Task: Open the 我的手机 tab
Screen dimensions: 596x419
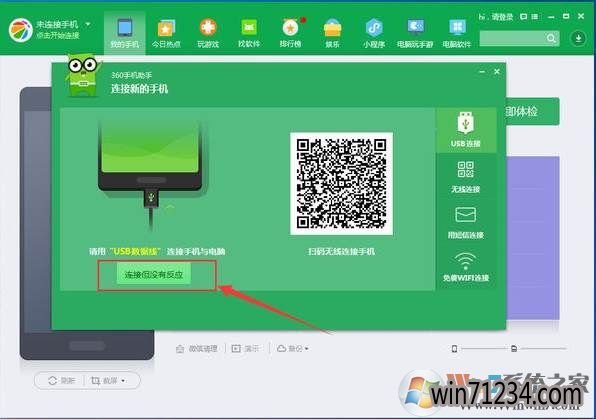Action: (x=125, y=33)
